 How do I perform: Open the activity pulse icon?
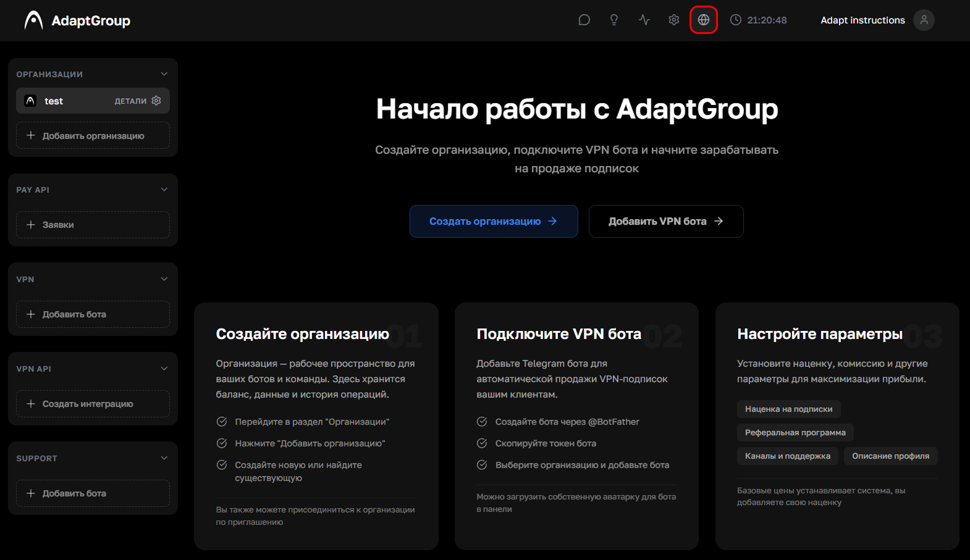coord(644,20)
